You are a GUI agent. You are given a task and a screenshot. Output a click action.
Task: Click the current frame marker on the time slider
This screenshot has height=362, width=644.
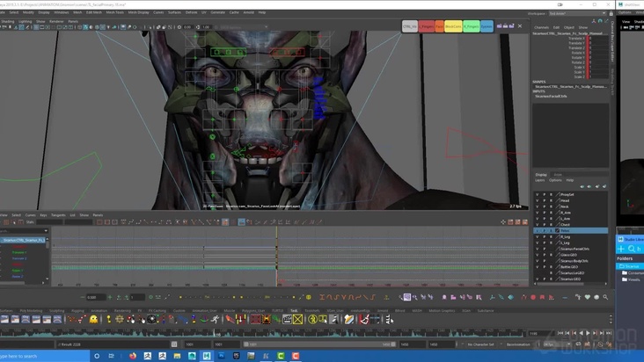coord(215,334)
